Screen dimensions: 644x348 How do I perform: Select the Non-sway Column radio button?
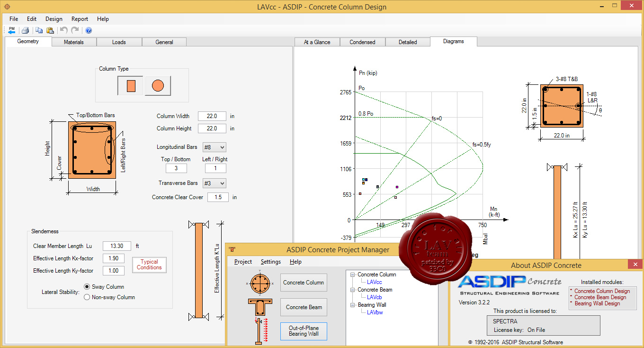click(x=87, y=297)
